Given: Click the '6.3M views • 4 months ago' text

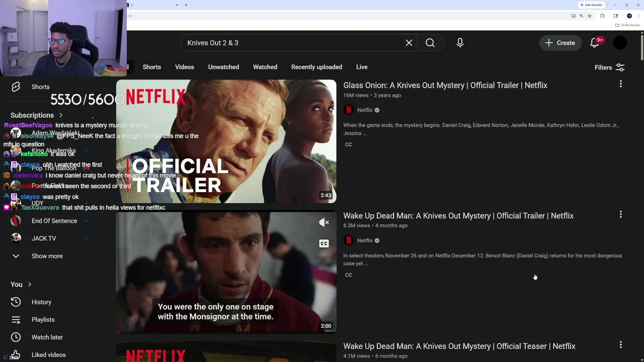Looking at the screenshot, I should coord(375,225).
